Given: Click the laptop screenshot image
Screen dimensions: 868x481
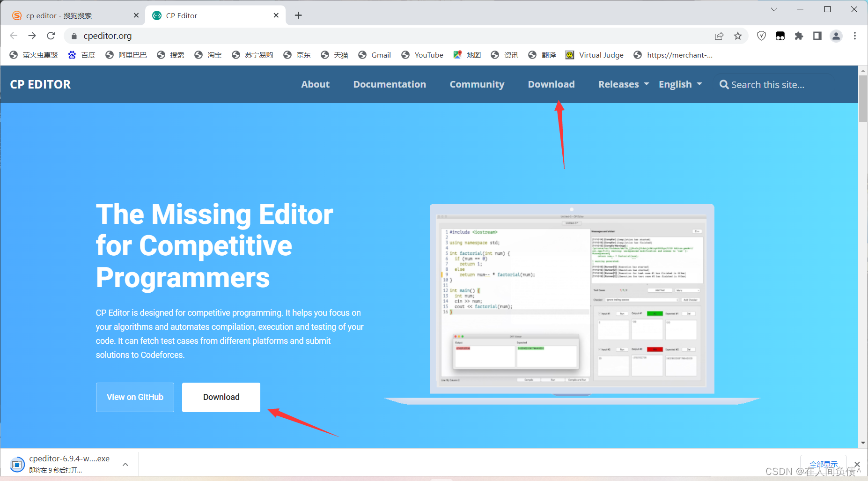Looking at the screenshot, I should [572, 303].
